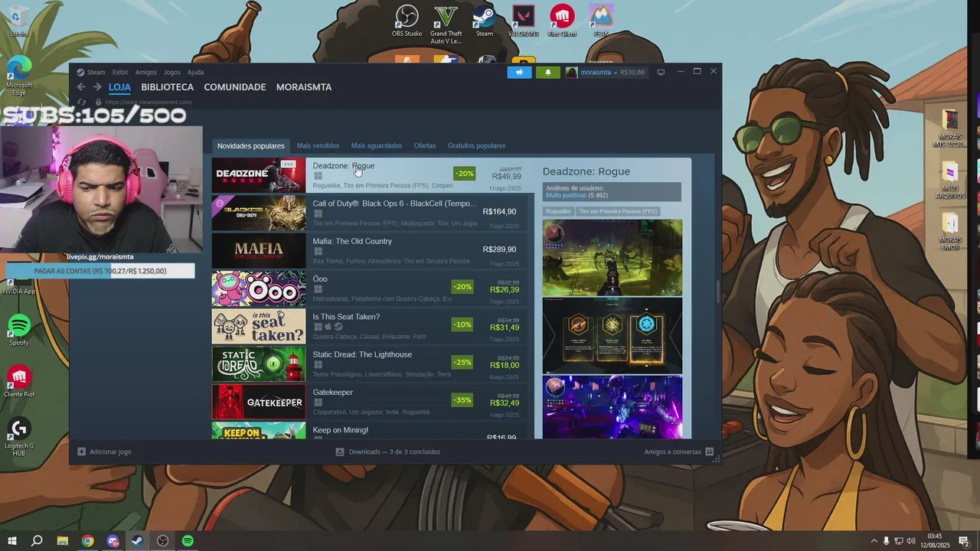Select the Lixeira recycle bin icon
This screenshot has width=980, height=551.
(19, 21)
